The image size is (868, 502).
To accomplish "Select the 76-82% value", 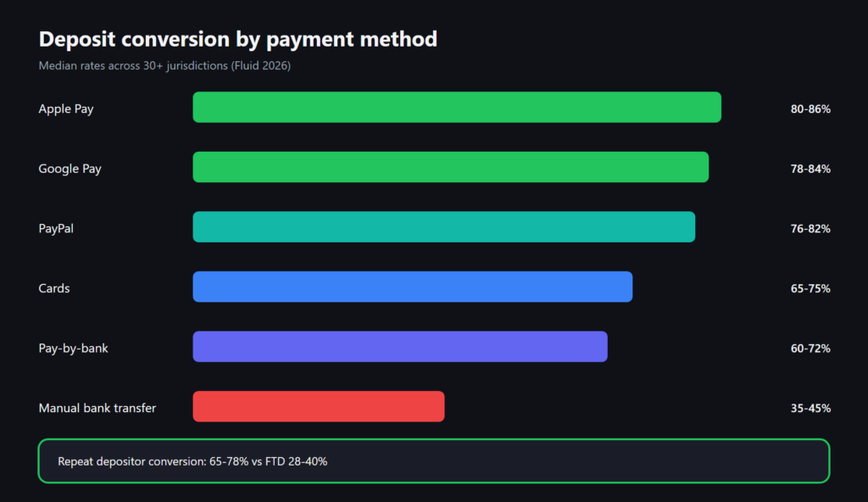I will click(x=810, y=229).
